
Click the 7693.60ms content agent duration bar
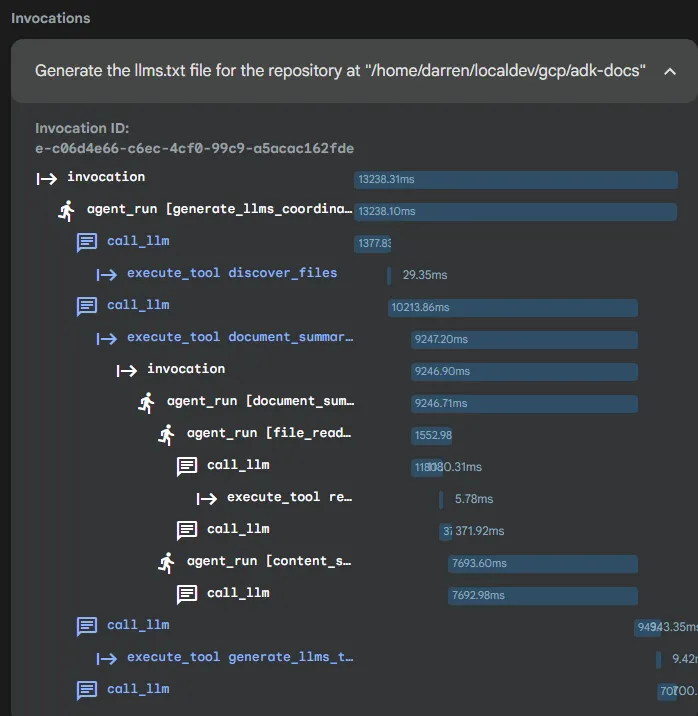(542, 564)
